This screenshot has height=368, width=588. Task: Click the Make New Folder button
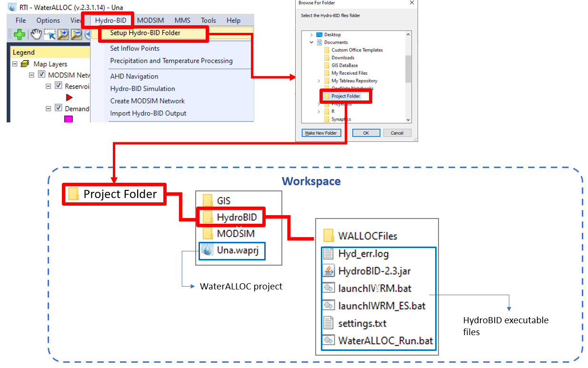click(321, 133)
